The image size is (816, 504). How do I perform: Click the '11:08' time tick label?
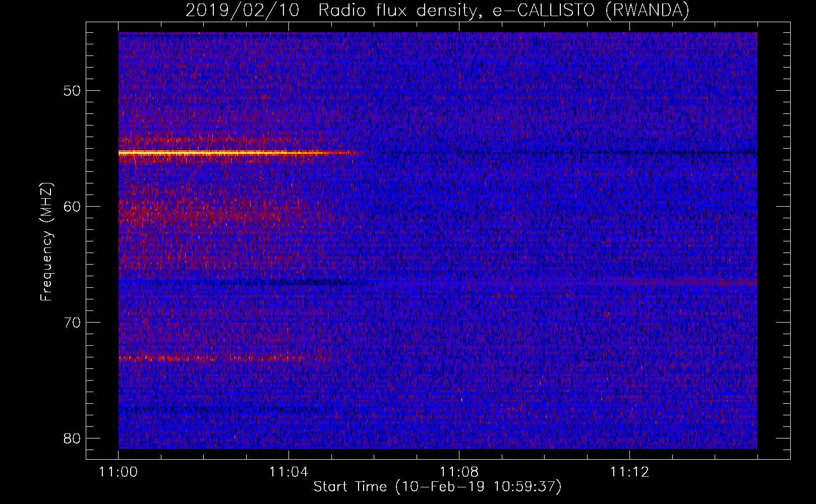[x=459, y=472]
